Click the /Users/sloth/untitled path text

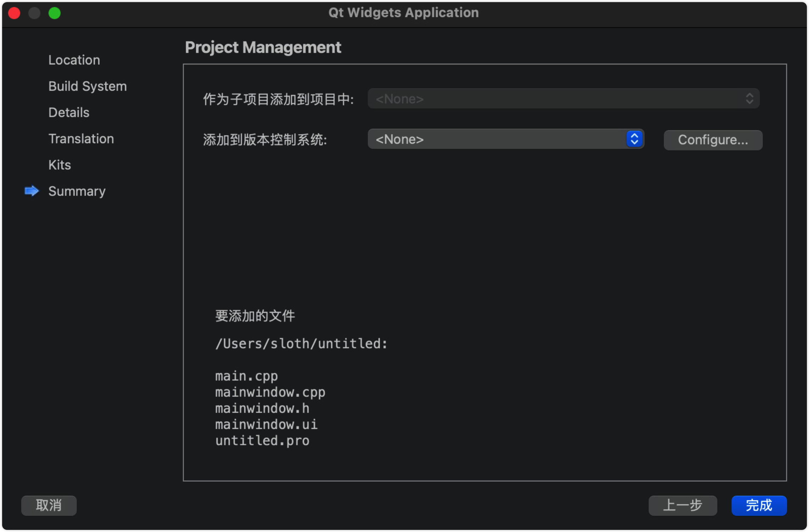(301, 344)
